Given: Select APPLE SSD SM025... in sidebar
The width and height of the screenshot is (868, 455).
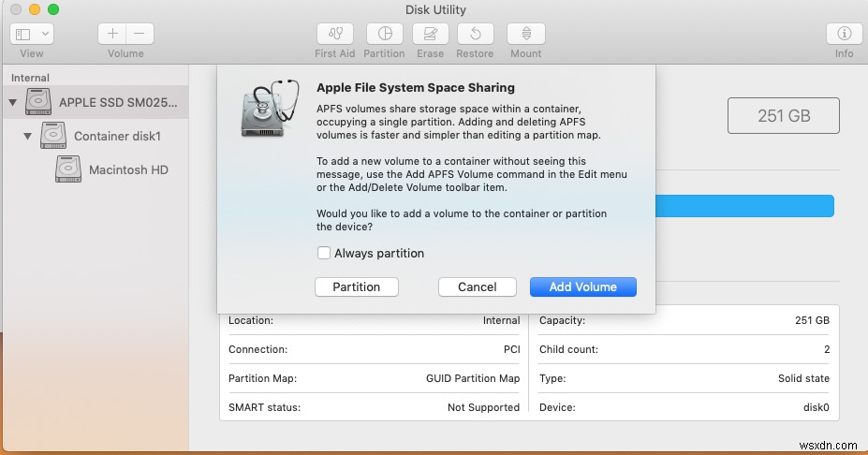Looking at the screenshot, I should pyautogui.click(x=119, y=102).
